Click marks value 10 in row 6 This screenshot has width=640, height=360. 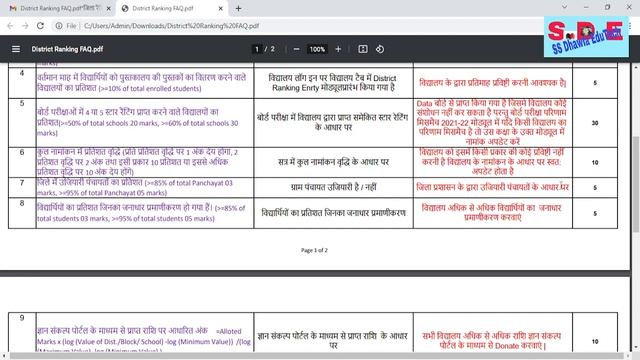(x=595, y=162)
